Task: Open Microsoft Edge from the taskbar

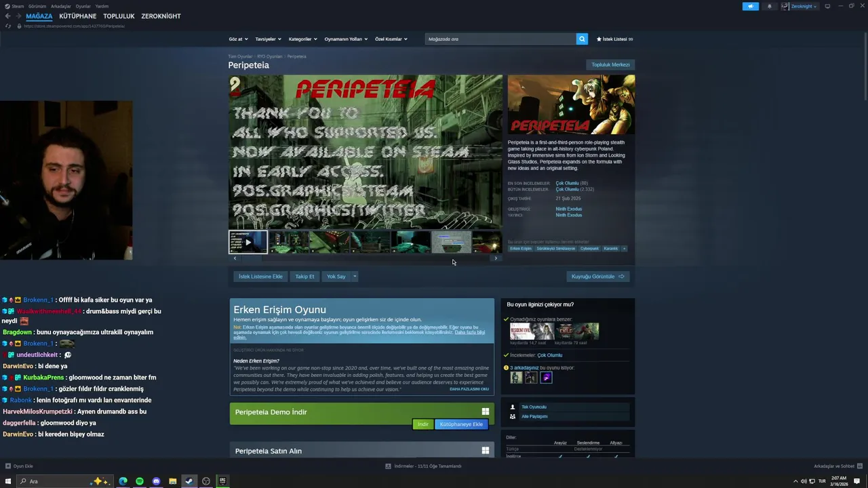Action: [123, 481]
